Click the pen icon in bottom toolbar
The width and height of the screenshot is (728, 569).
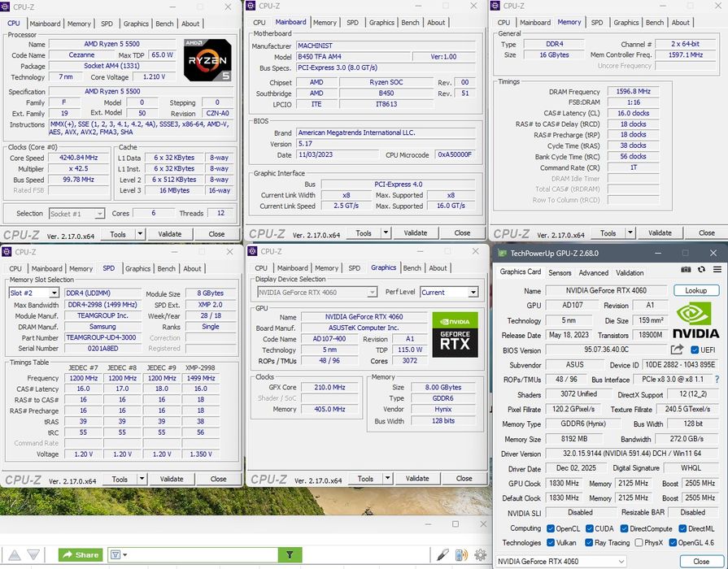(x=442, y=554)
